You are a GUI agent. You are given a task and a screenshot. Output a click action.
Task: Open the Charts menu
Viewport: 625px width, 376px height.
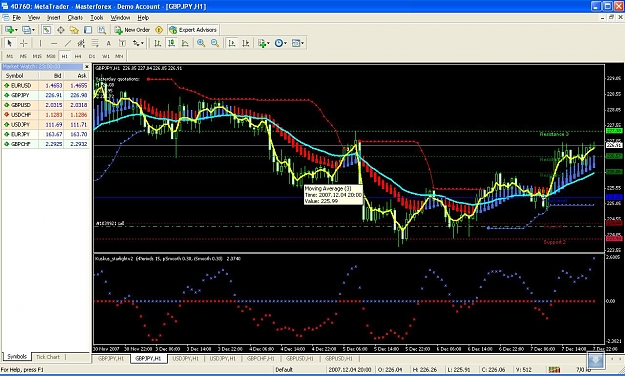pyautogui.click(x=75, y=18)
